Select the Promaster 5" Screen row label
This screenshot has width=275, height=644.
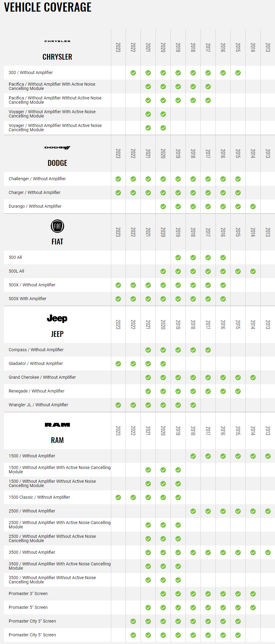point(28,607)
